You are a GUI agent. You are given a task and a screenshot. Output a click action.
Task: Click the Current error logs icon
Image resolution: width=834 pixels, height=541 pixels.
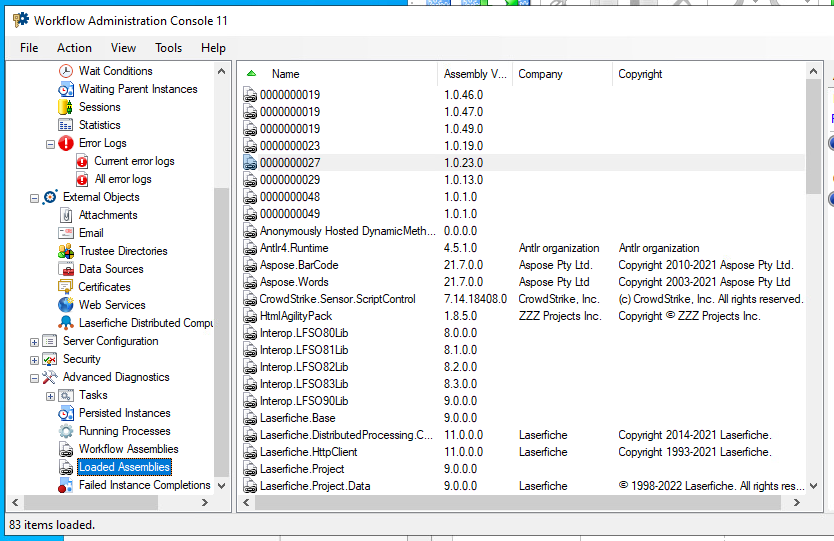click(82, 161)
